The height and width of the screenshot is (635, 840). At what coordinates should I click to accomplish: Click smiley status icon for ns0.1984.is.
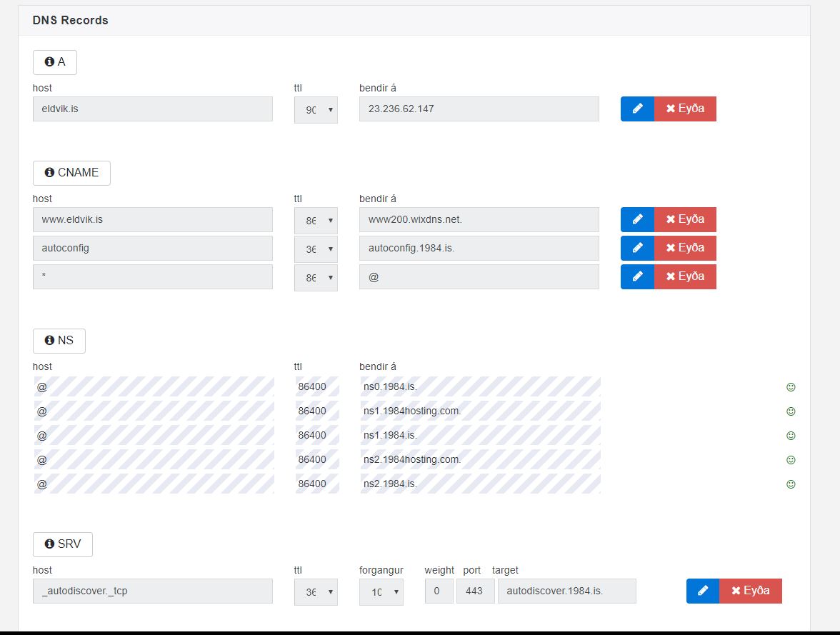tap(791, 387)
